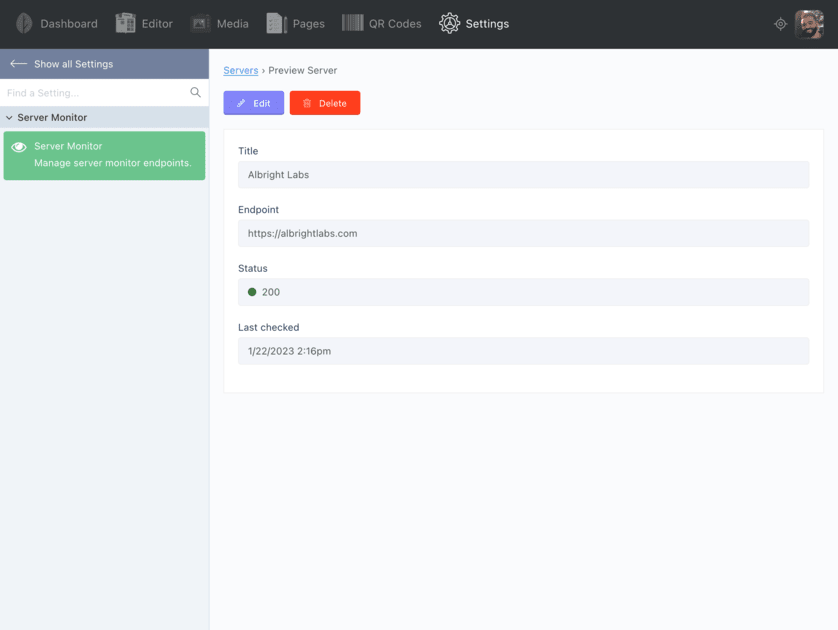The height and width of the screenshot is (630, 838).
Task: Click the back arrow beside Show all Settings
Action: [19, 64]
